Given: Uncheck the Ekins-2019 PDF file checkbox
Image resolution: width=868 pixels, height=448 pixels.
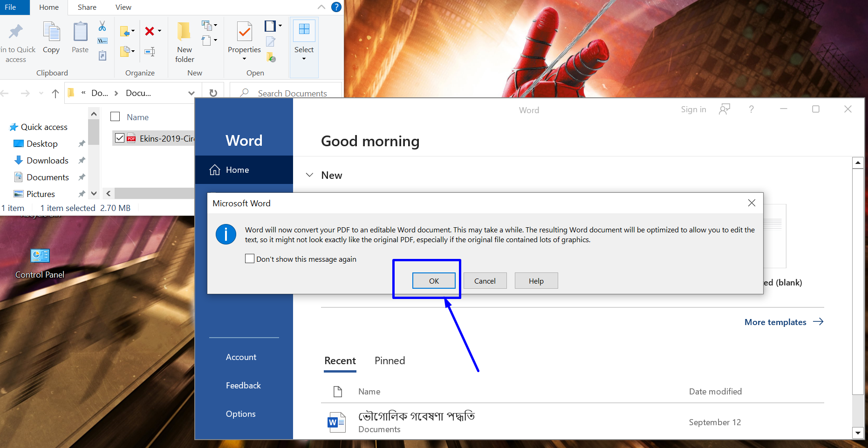Looking at the screenshot, I should pyautogui.click(x=120, y=138).
